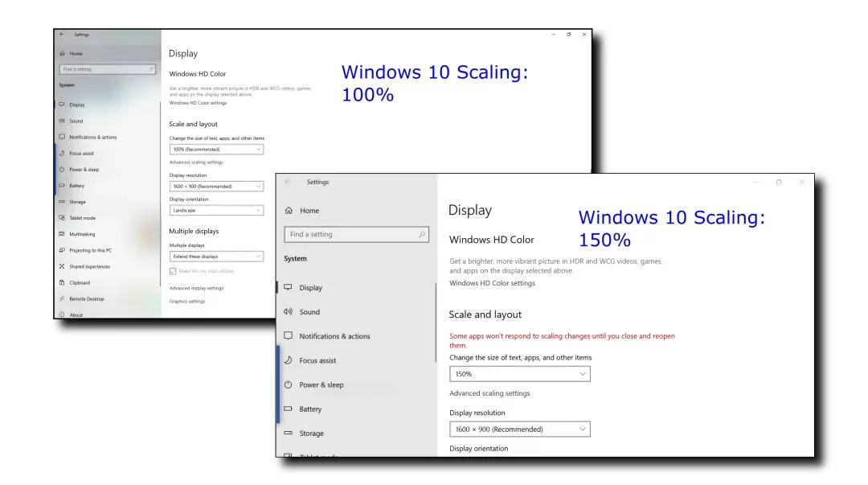Select Display label in 150% window sidebar
The image size is (868, 485).
pyautogui.click(x=310, y=288)
